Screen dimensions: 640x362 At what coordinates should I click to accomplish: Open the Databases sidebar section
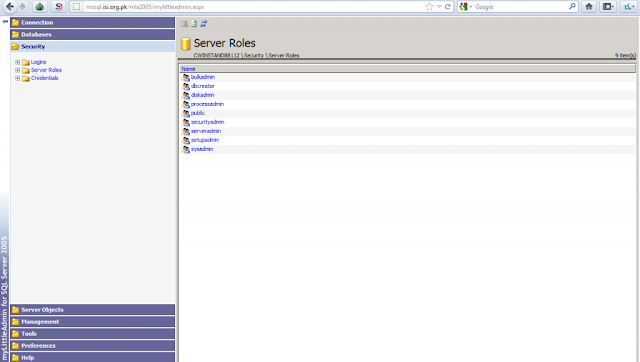[93, 35]
